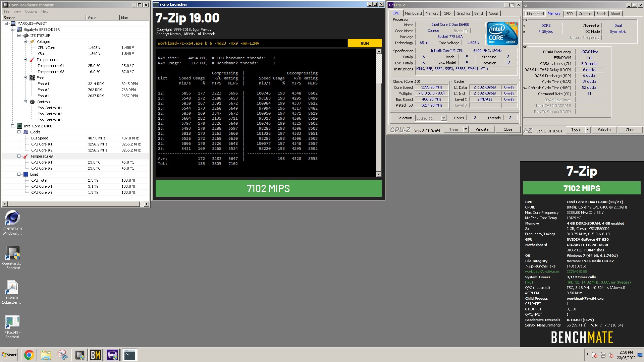Switch to About tab in front CPU-Z
This screenshot has width=644, height=362.
coord(493,13)
